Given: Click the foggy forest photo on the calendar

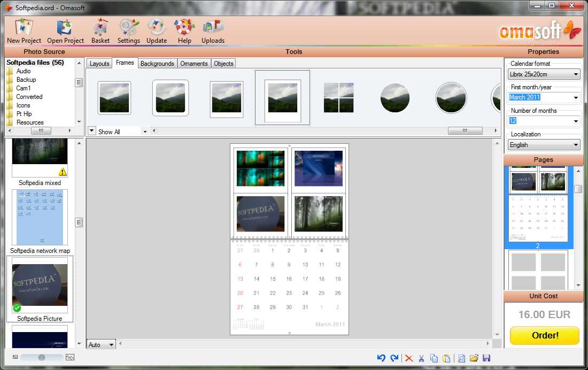Looking at the screenshot, I should click(x=319, y=213).
